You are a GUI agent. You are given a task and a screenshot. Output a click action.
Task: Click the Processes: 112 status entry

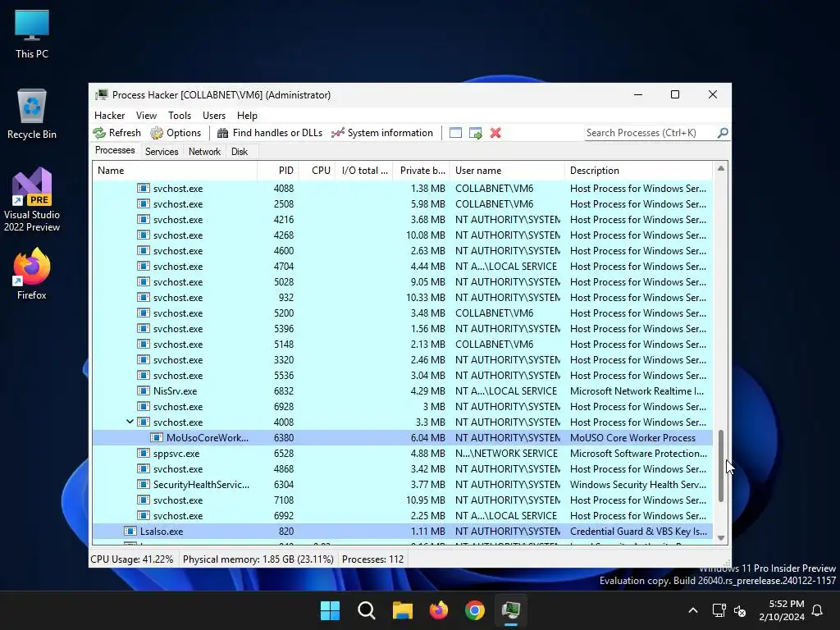coord(373,559)
